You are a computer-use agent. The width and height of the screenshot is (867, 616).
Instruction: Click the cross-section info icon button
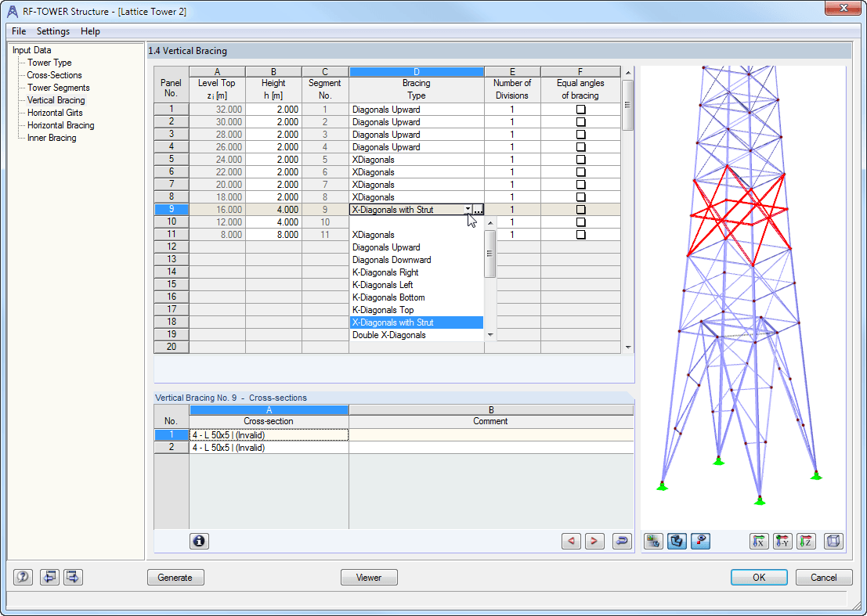199,541
